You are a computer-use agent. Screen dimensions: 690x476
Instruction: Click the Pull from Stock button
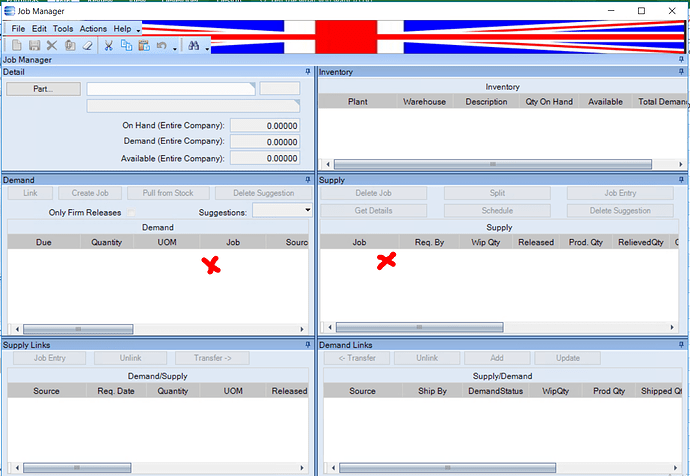[x=168, y=193]
